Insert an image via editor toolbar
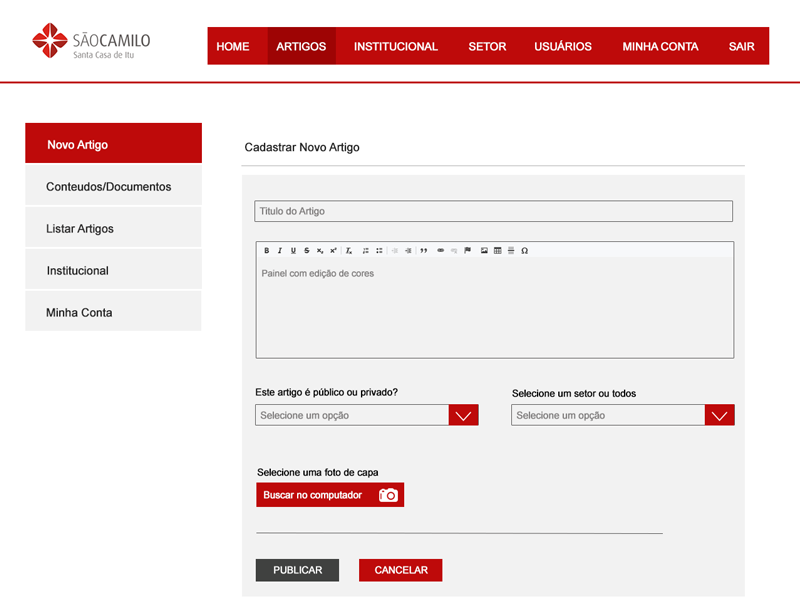800x600 pixels. tap(485, 250)
